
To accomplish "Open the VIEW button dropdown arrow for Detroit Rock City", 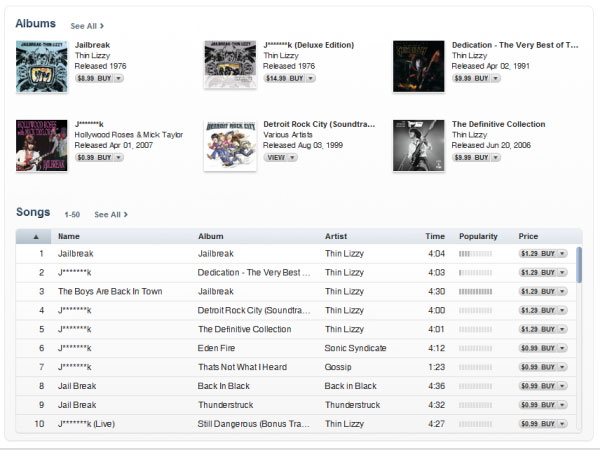I will pos(292,158).
